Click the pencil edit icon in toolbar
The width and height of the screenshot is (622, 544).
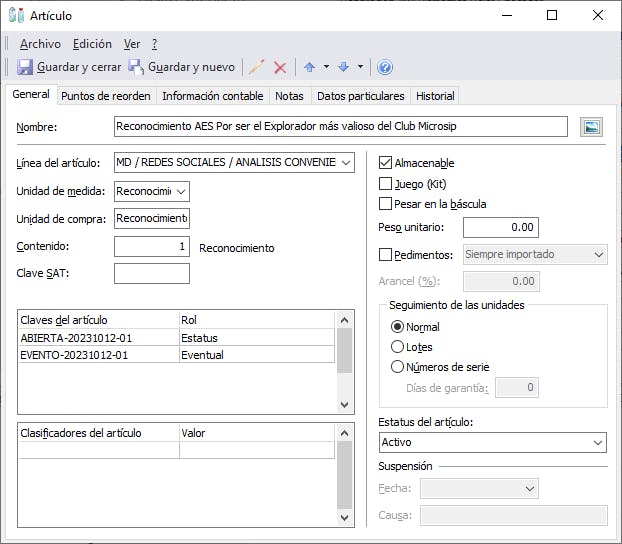point(257,67)
